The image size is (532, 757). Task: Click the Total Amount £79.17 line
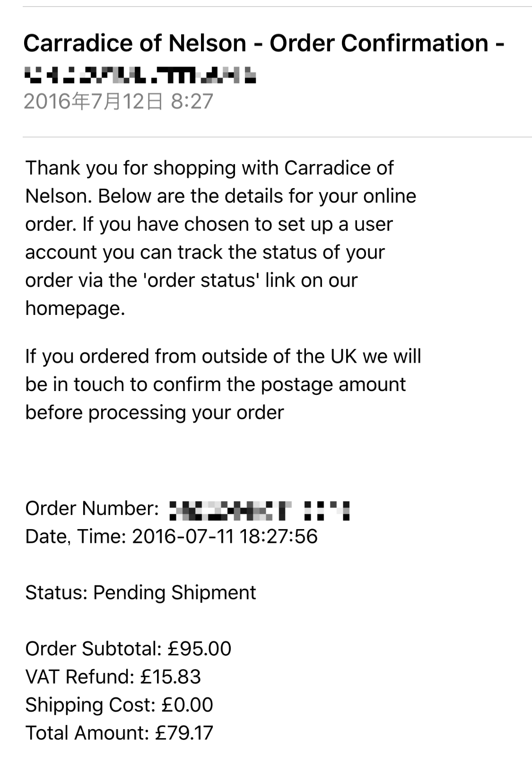119,733
